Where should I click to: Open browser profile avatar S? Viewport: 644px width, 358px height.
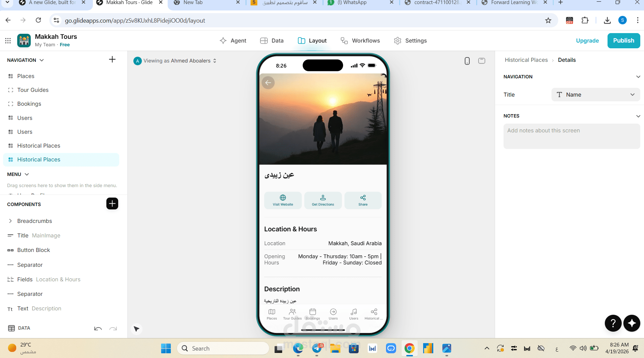(x=622, y=20)
